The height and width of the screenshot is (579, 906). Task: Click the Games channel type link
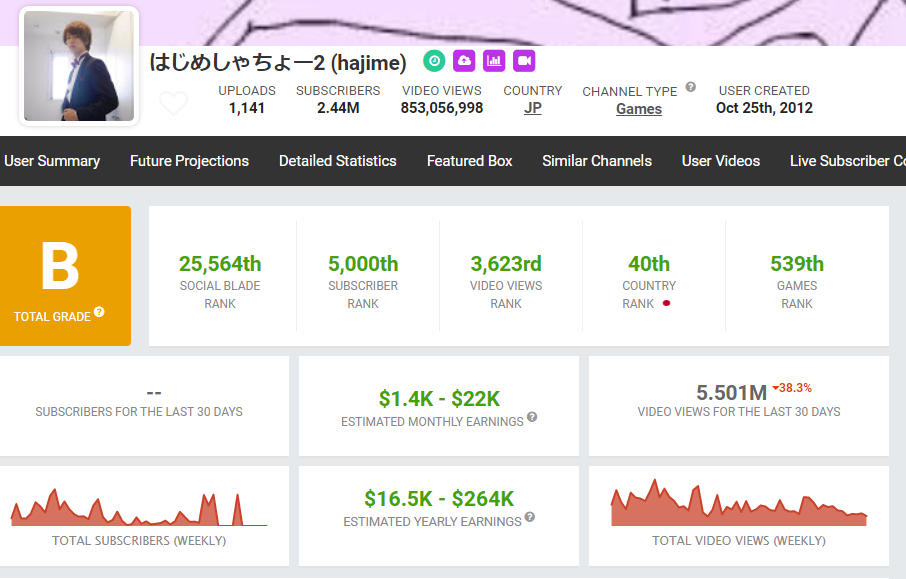click(638, 109)
